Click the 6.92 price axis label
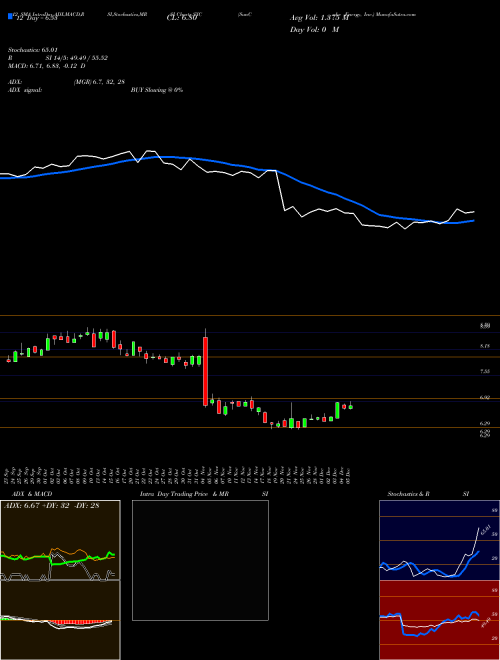Viewport: 500px width, 660px height. pyautogui.click(x=485, y=397)
